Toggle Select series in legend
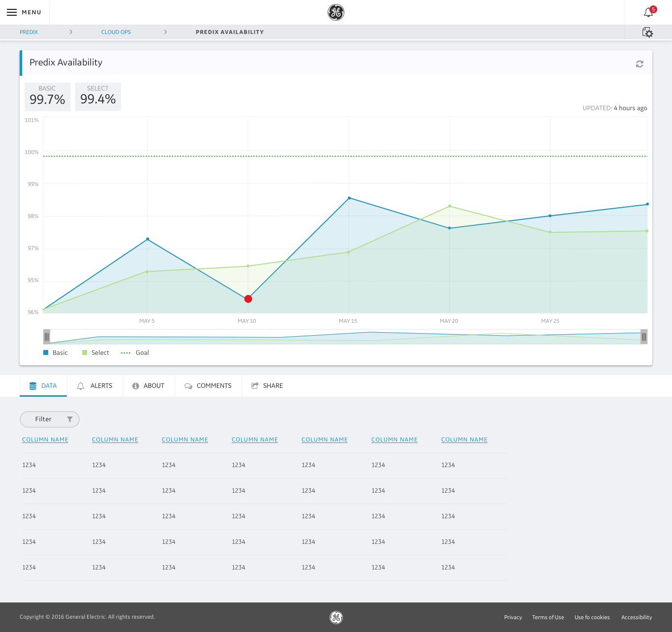Screen dimensions: 672x632 [x=95, y=352]
